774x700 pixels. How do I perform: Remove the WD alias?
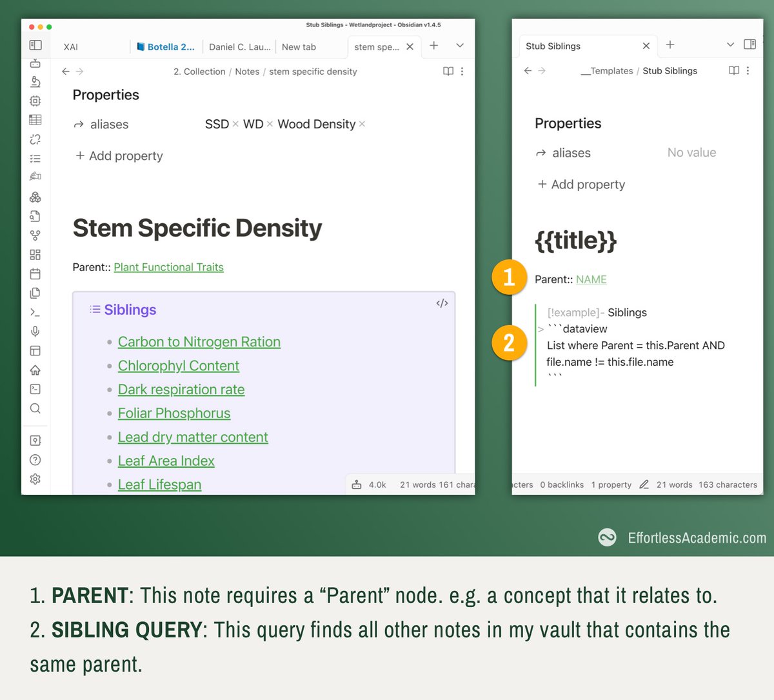pos(270,124)
